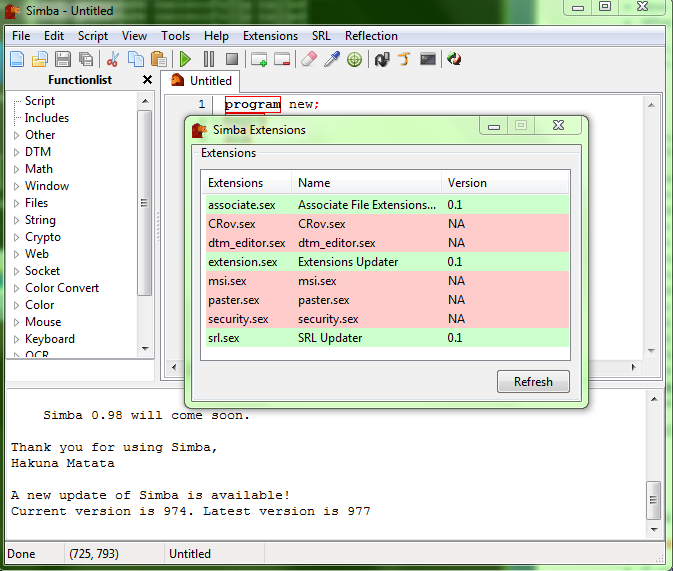Expand the Socket tree node
This screenshot has width=673, height=571.
16,271
